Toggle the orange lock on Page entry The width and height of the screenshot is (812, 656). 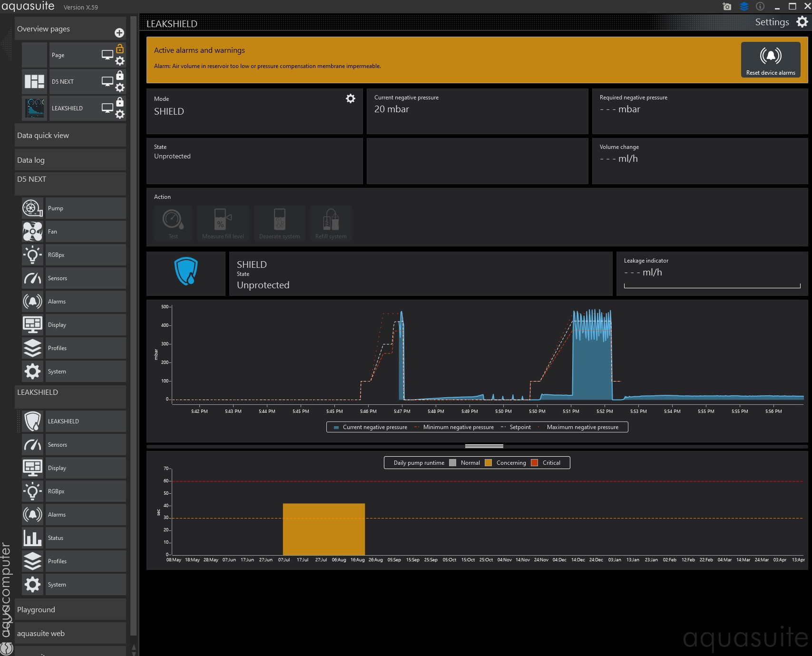[120, 49]
